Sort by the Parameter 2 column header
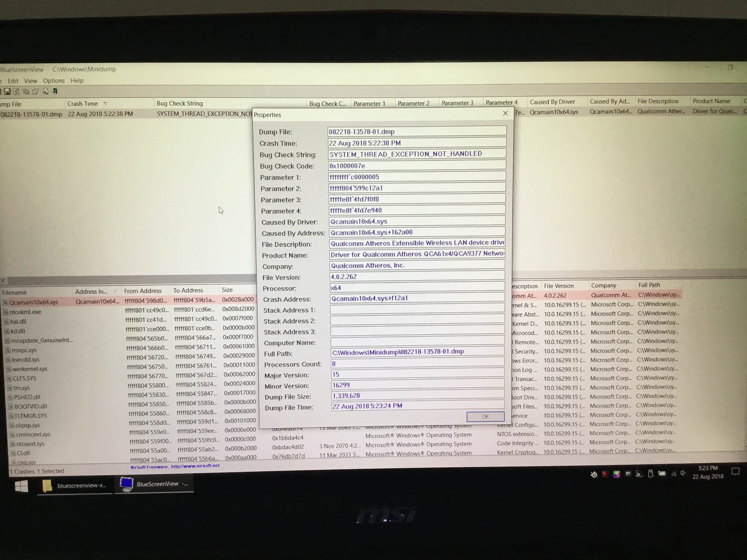This screenshot has height=560, width=747. 417,103
